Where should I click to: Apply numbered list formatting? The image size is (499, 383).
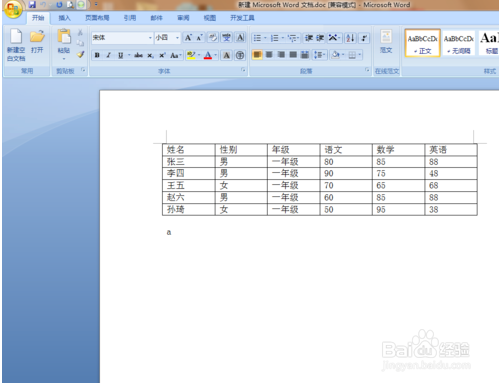[275, 38]
